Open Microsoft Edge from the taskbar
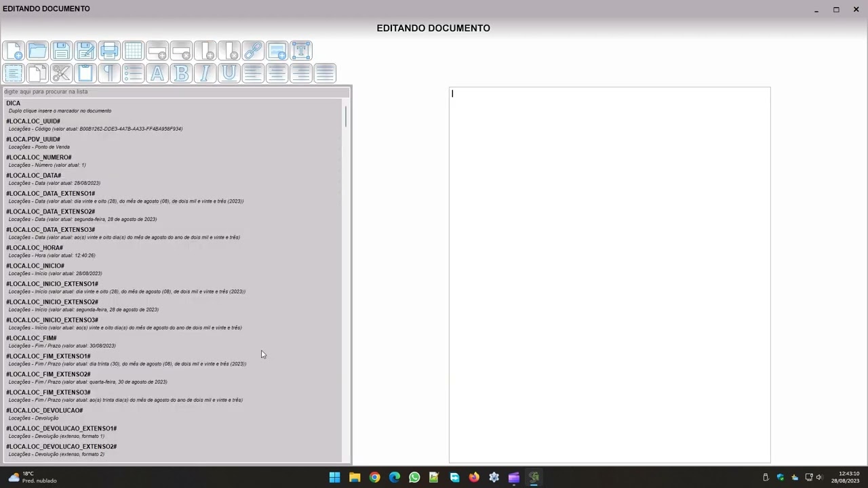The width and height of the screenshot is (868, 488). (395, 477)
